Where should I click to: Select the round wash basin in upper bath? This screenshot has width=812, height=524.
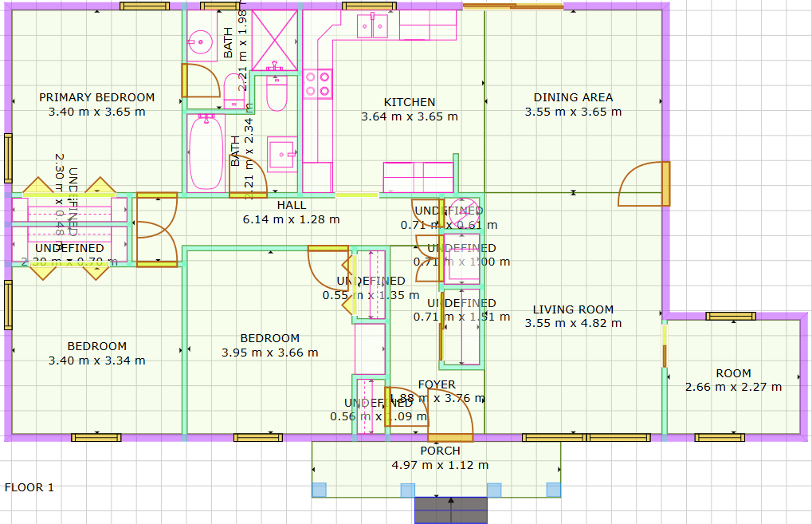(201, 42)
